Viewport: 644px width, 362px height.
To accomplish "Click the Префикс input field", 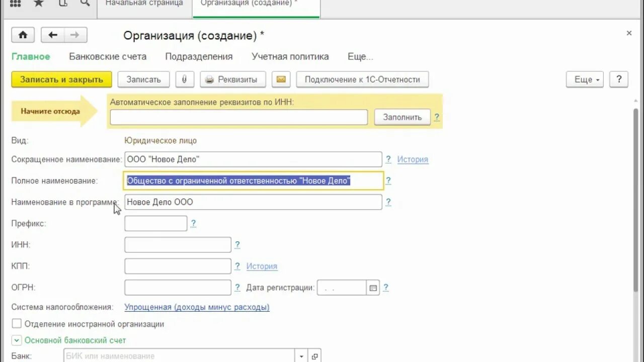I will (156, 223).
